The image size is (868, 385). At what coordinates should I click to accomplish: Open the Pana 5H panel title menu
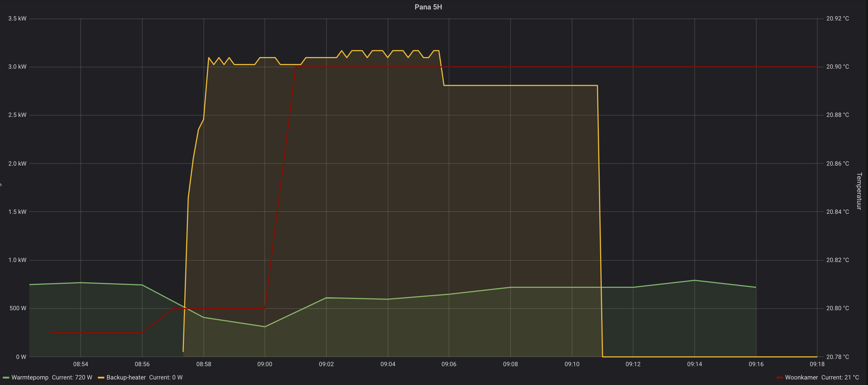(428, 7)
